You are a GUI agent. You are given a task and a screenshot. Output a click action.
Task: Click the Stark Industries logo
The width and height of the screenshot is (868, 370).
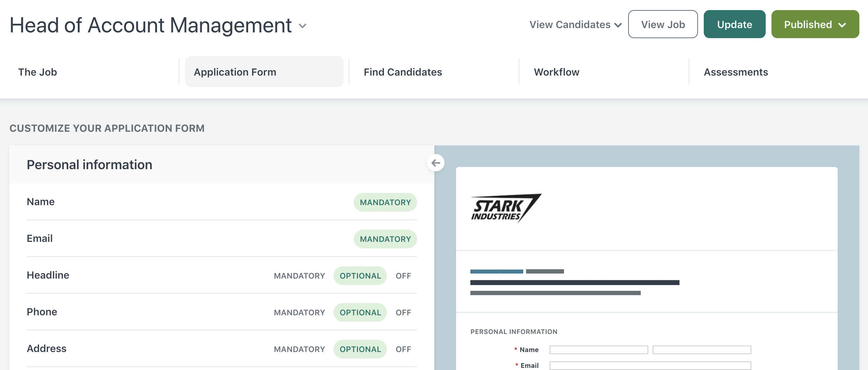[x=506, y=208]
